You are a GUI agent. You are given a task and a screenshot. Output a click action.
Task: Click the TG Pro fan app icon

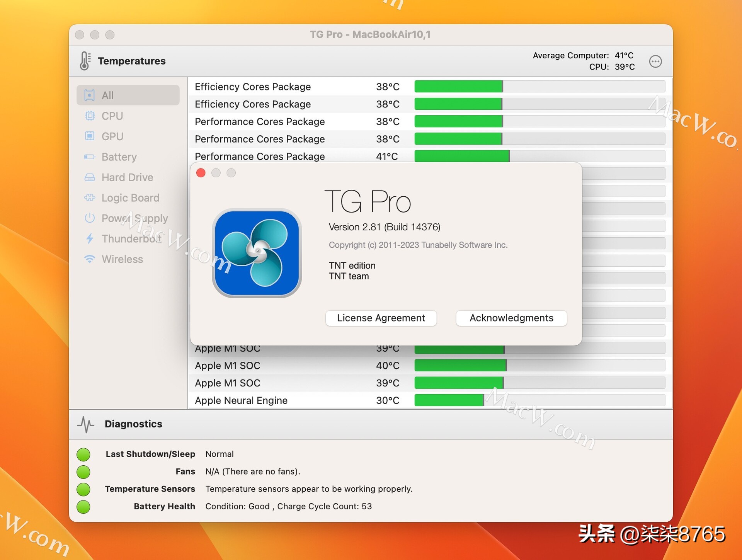tap(257, 253)
